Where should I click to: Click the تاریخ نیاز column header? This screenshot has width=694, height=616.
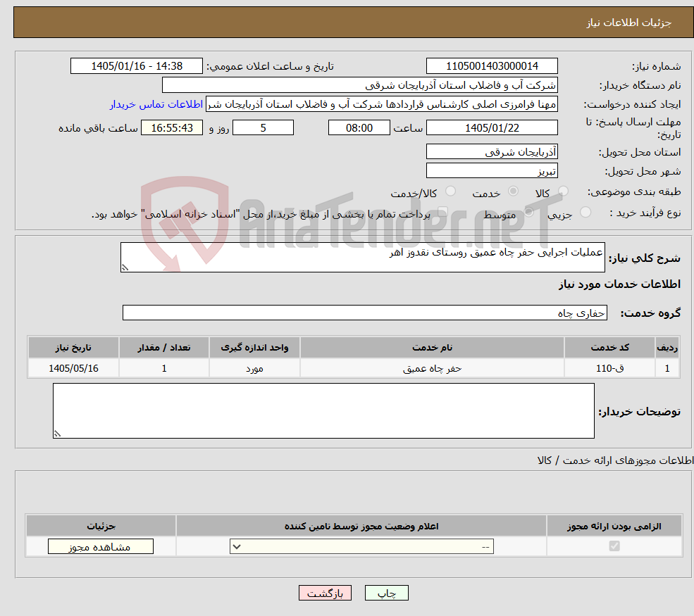[x=73, y=348]
